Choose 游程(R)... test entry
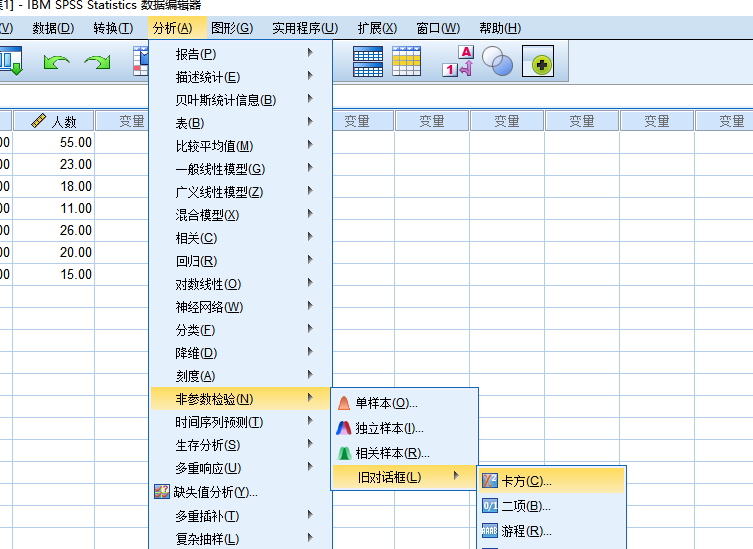Screen dimensions: 753x549 (552, 531)
